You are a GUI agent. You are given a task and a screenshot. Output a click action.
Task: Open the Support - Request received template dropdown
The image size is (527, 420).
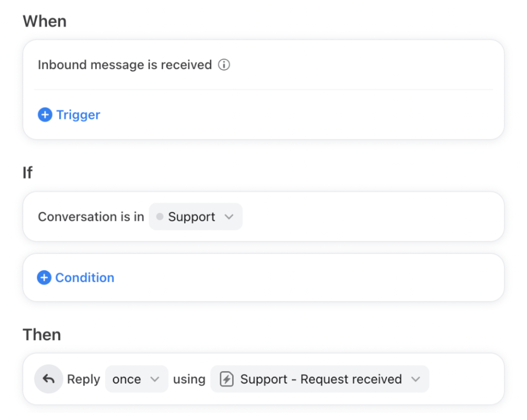[x=319, y=379]
